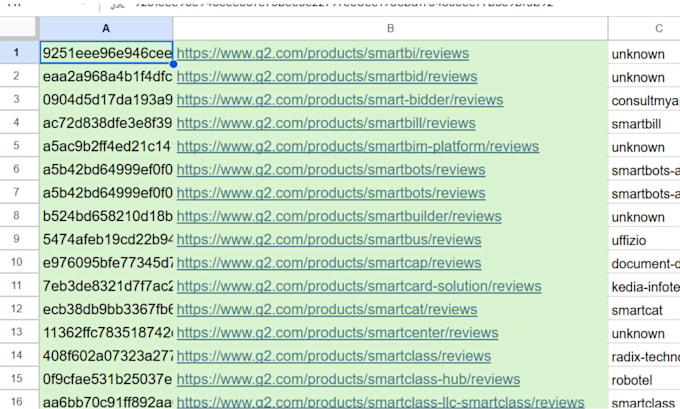The image size is (680, 409).
Task: Select cell starting 11362ffc78351874
Action: click(x=106, y=332)
